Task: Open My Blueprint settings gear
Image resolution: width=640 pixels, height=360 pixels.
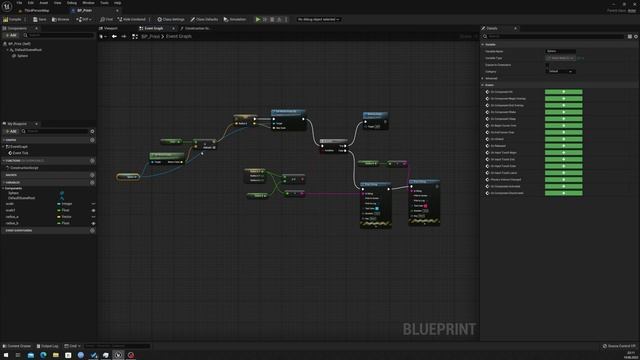Action: pyautogui.click(x=92, y=131)
